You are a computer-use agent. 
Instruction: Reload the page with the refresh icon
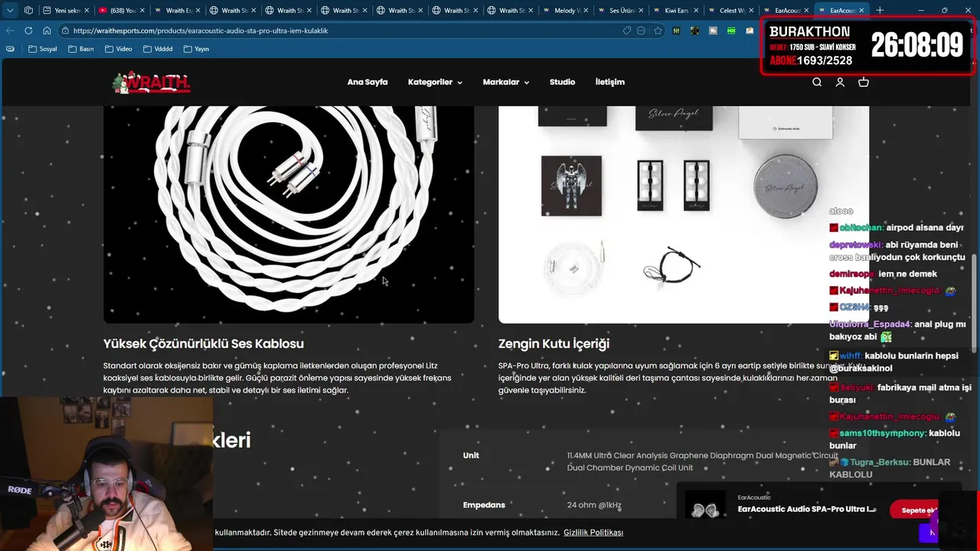28,31
